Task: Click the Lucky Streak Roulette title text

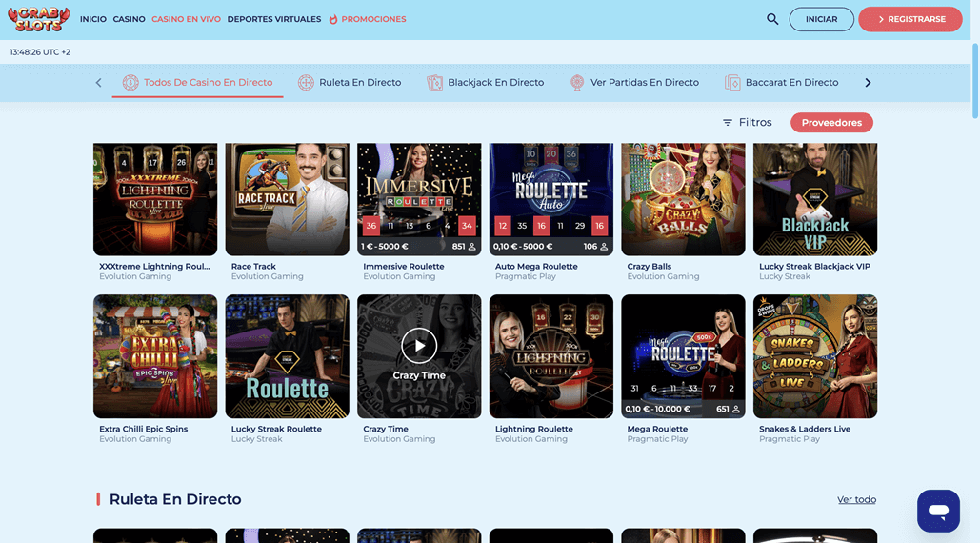Action: pos(276,429)
